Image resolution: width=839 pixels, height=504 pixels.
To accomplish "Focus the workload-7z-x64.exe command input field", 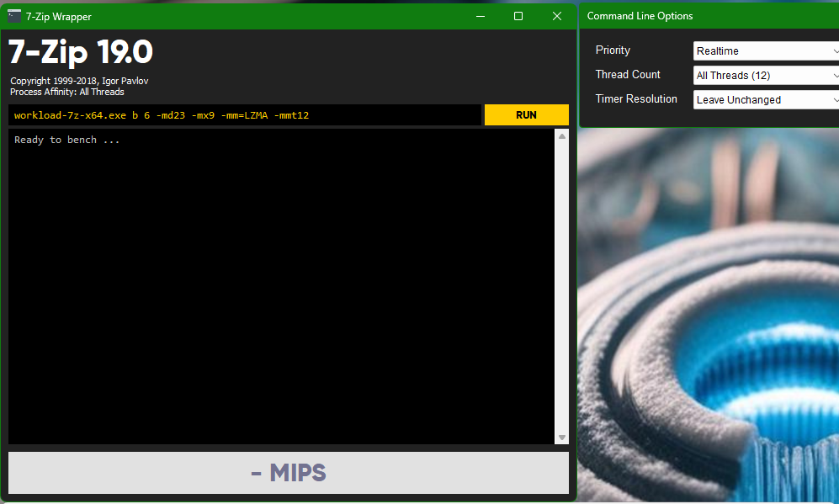I will point(244,115).
